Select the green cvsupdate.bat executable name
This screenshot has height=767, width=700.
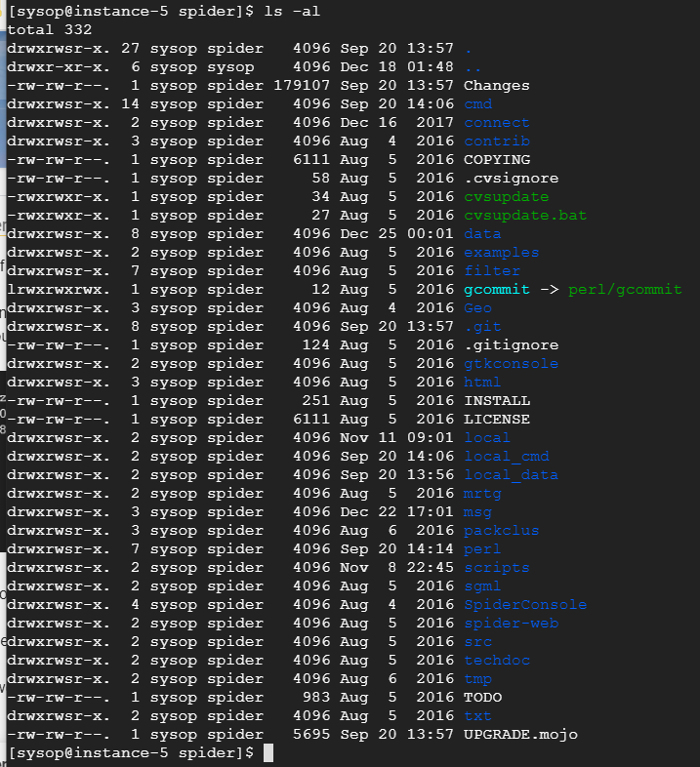point(524,216)
